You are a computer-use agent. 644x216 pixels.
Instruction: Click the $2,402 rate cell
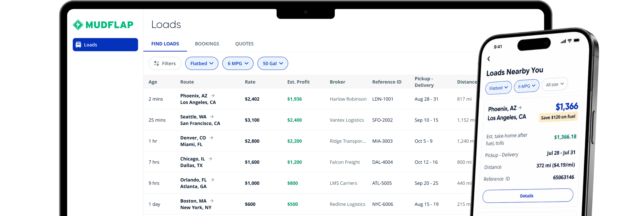(252, 99)
